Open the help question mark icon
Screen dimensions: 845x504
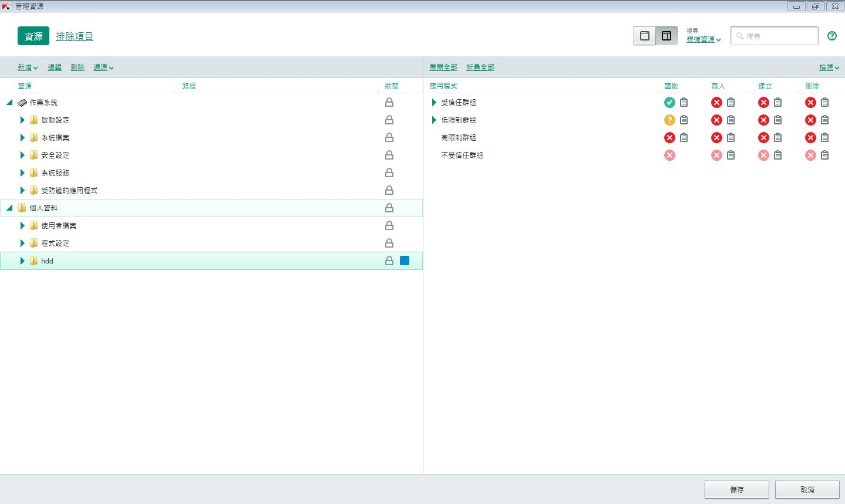pos(831,36)
